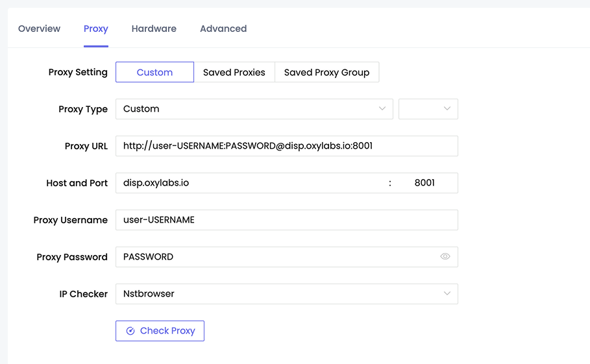Focus the Proxy Username field
The width and height of the screenshot is (590, 364).
(x=286, y=220)
